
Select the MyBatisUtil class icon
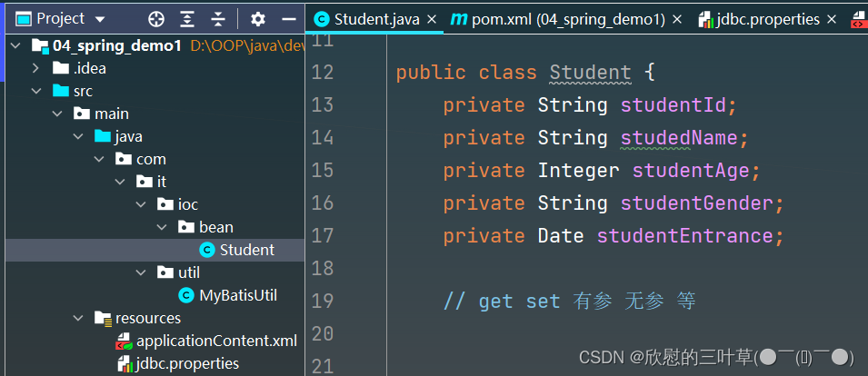point(186,295)
